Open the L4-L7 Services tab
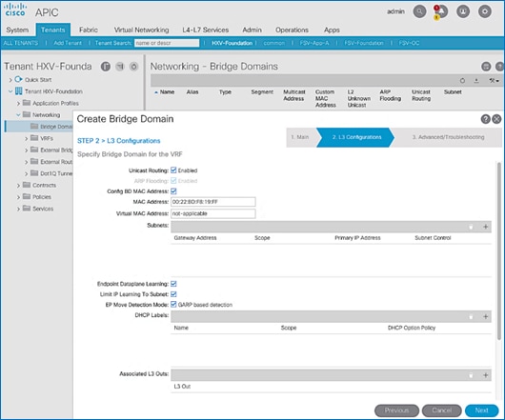 tap(206, 30)
